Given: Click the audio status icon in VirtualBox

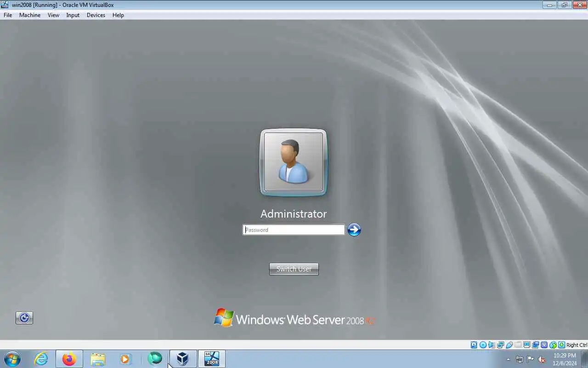Looking at the screenshot, I should (x=491, y=345).
